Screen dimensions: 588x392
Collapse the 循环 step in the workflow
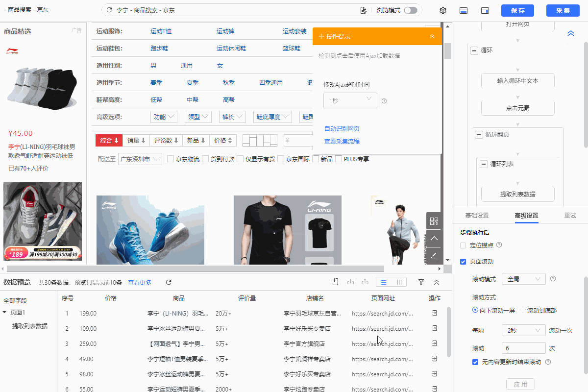(474, 50)
